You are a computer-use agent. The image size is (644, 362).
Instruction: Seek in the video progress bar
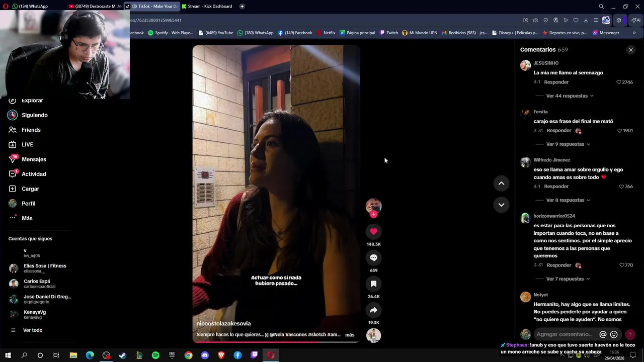[x=276, y=342]
